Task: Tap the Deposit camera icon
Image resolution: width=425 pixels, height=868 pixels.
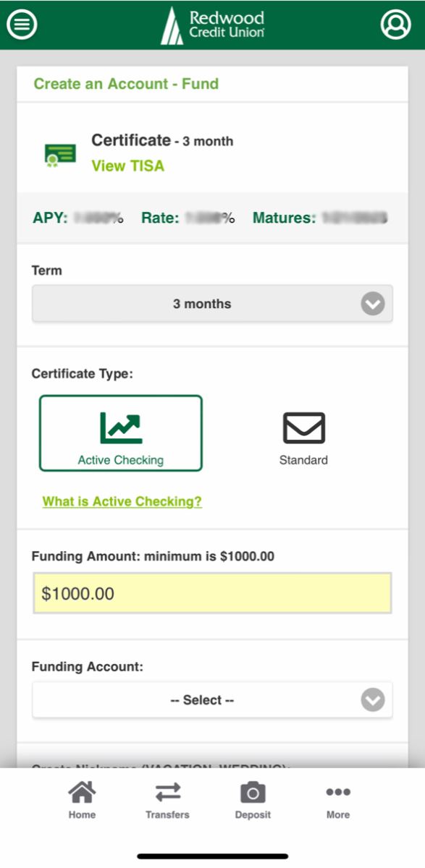Action: [x=253, y=793]
